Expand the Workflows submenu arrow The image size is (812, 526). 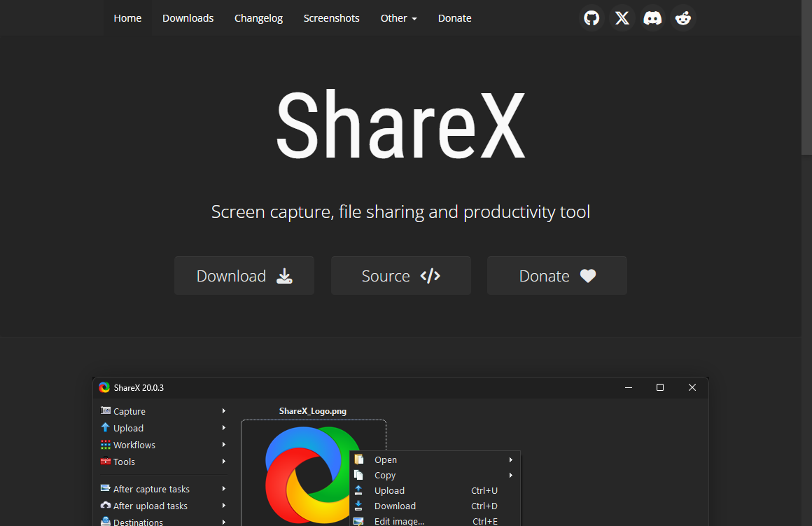pos(224,445)
